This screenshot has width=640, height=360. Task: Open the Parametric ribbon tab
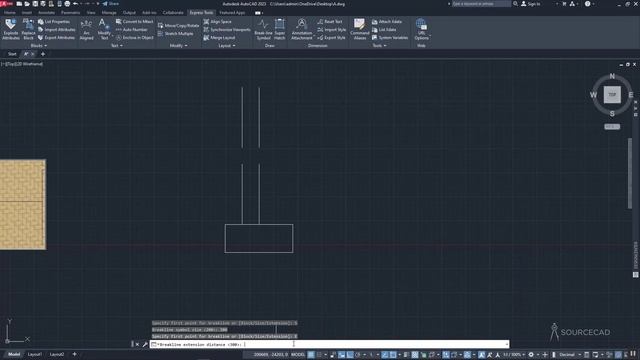click(70, 13)
